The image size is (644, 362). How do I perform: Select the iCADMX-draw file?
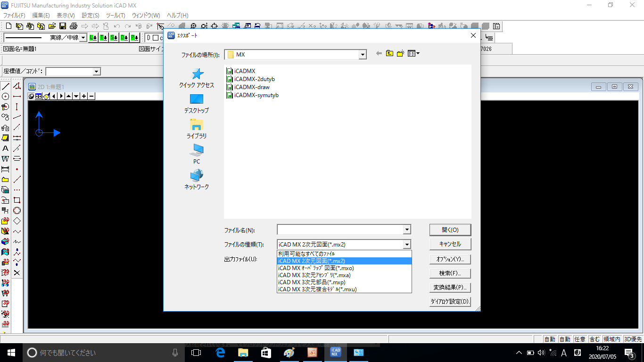[248, 87]
